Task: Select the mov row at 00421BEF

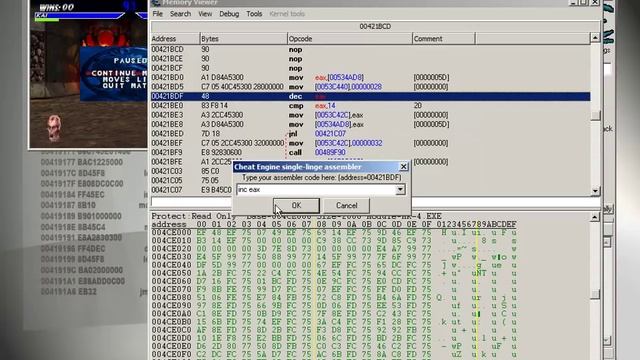Action: [x=371, y=143]
